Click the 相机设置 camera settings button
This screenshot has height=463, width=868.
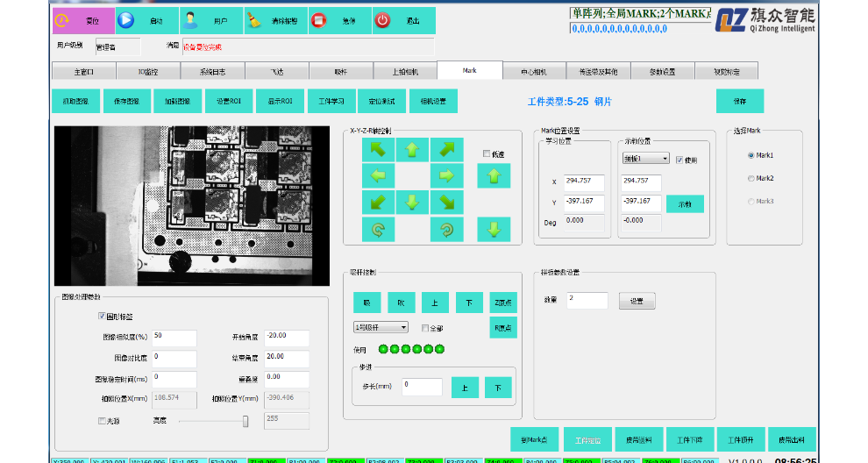pyautogui.click(x=433, y=102)
